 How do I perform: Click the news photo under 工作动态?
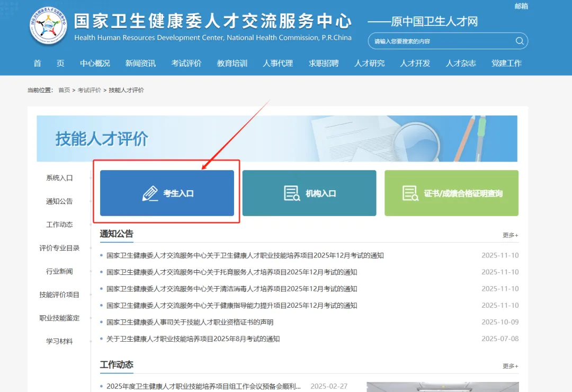443,387
